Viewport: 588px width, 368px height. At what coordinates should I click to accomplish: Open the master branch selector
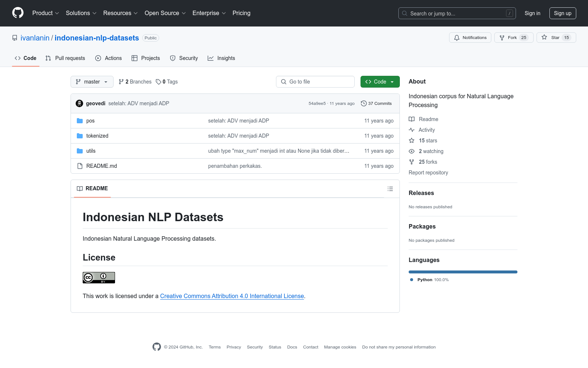tap(92, 82)
